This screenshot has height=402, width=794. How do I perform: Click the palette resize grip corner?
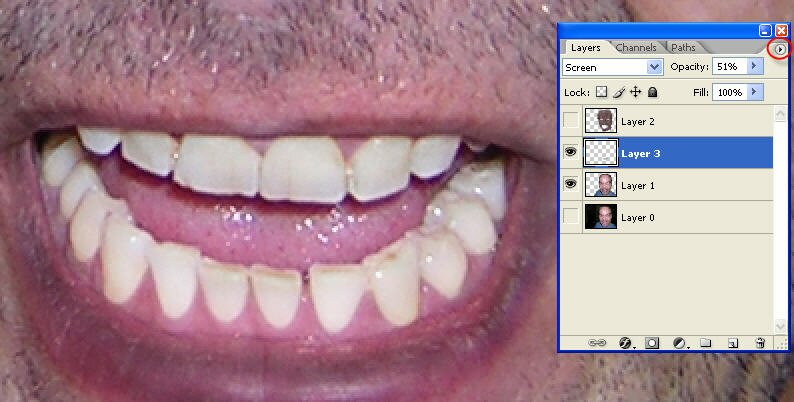782,344
